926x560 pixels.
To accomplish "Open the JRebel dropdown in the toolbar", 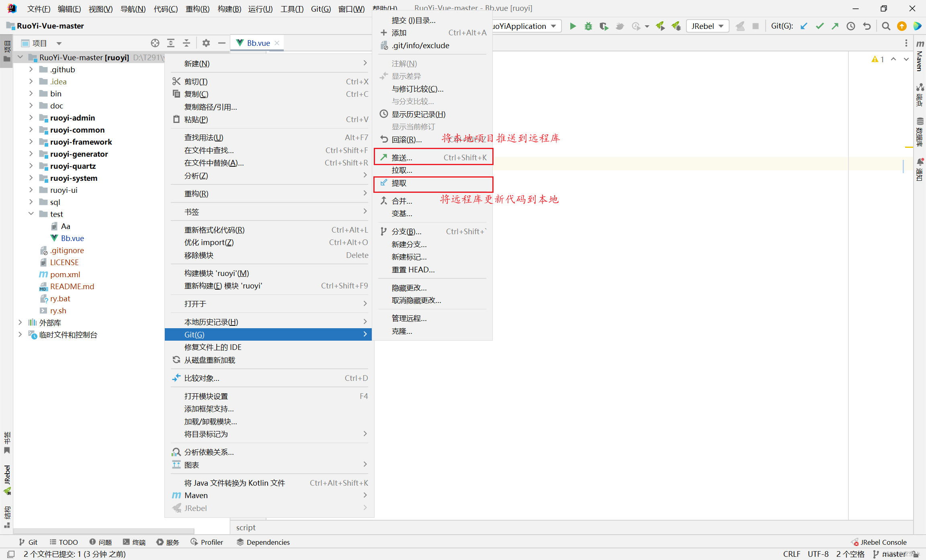I will pyautogui.click(x=707, y=26).
